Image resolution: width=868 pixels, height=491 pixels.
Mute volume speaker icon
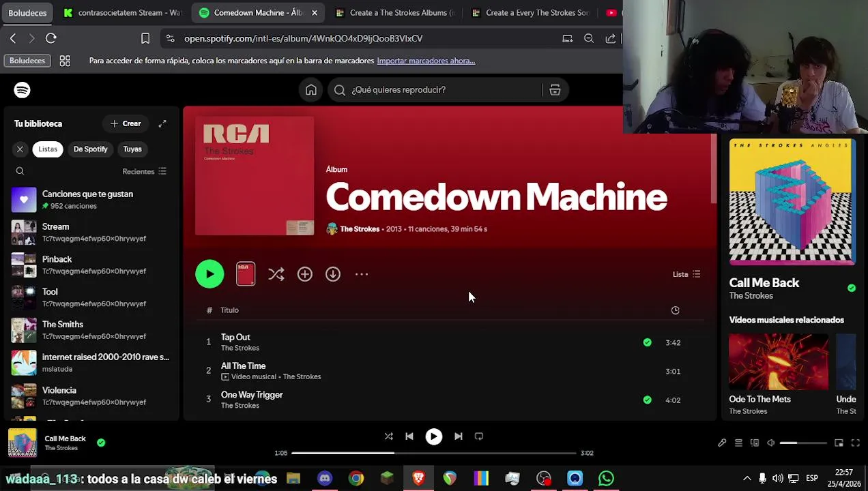click(x=771, y=443)
